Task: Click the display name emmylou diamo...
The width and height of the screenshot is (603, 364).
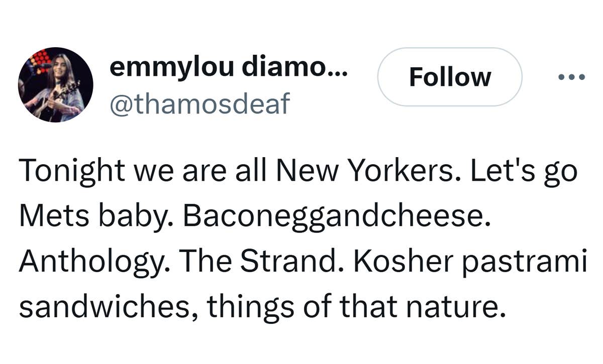Action: tap(228, 67)
